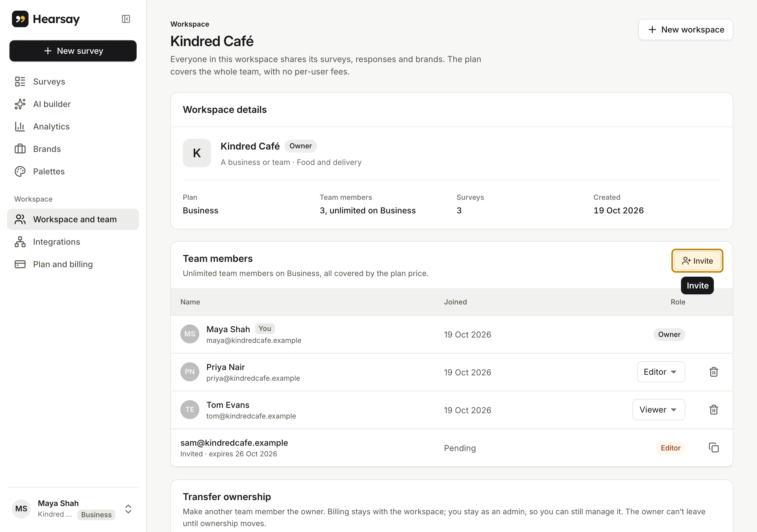Copy invite link for sam@kindredcafe.example
The image size is (757, 532).
714,447
